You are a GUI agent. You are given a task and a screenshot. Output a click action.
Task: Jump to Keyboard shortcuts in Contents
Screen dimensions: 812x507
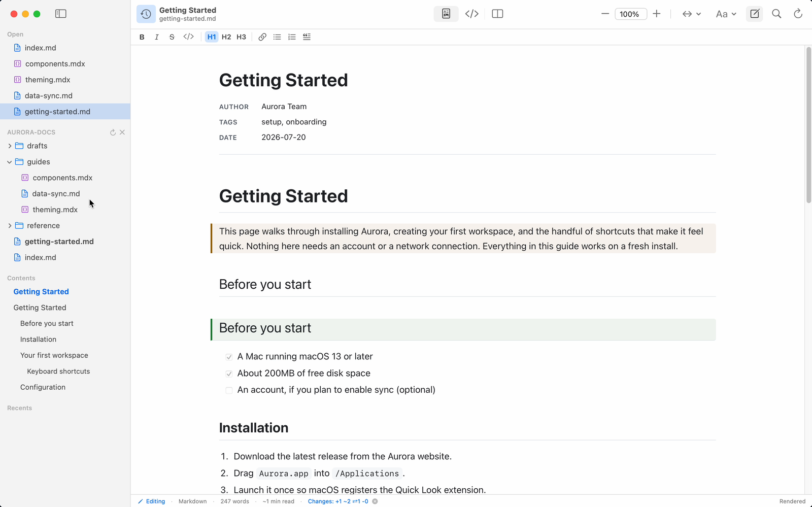(58, 371)
